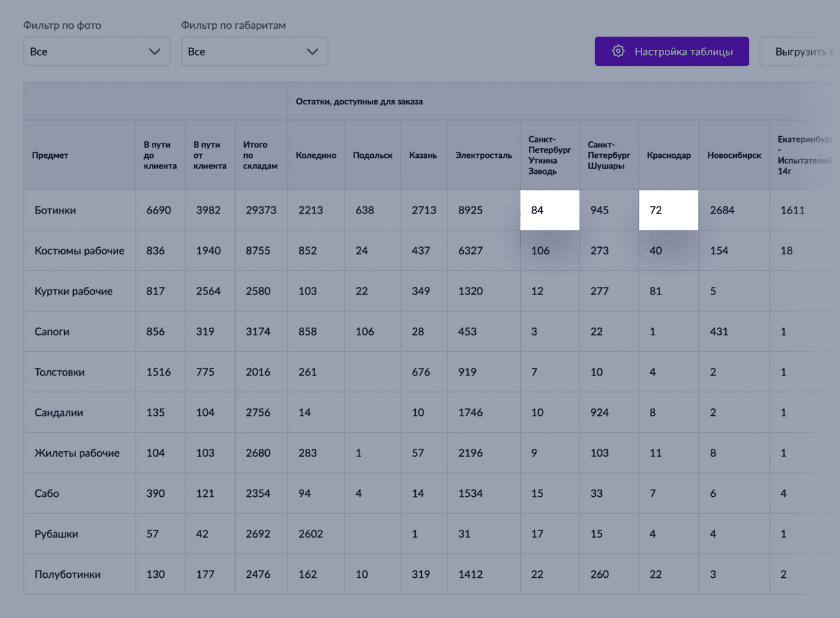Select the Куртки рабочие row label
Screen dimensions: 840x618
pos(73,291)
